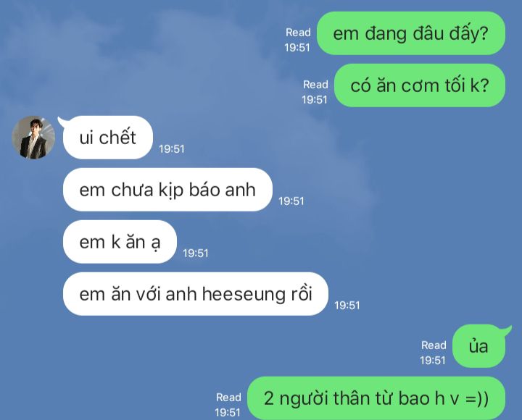Select the 'em k ăn ạ' message bubble
The height and width of the screenshot is (420, 522).
(x=120, y=242)
